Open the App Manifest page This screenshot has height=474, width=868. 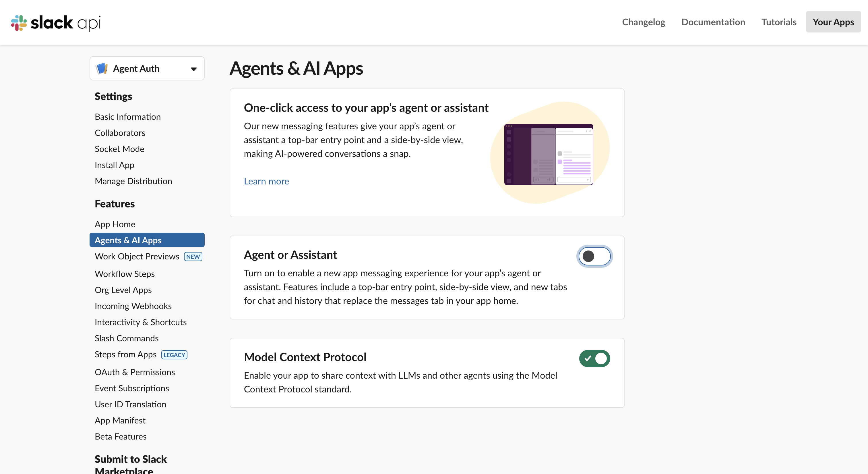tap(120, 420)
